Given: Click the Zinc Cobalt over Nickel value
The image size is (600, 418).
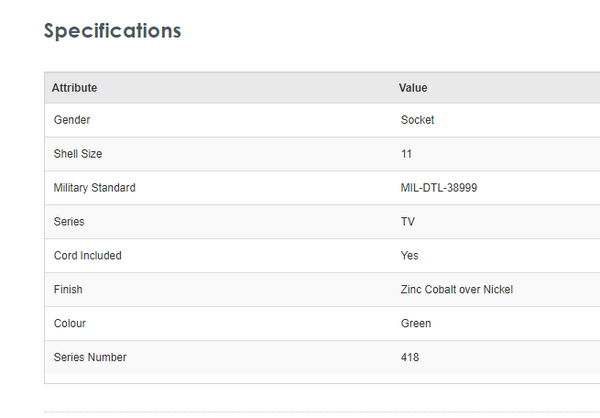Looking at the screenshot, I should [x=457, y=290].
